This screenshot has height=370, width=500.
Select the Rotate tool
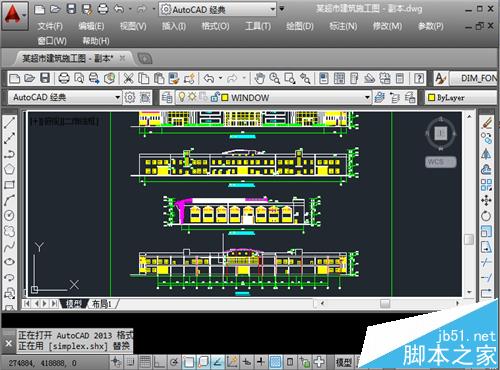[487, 216]
